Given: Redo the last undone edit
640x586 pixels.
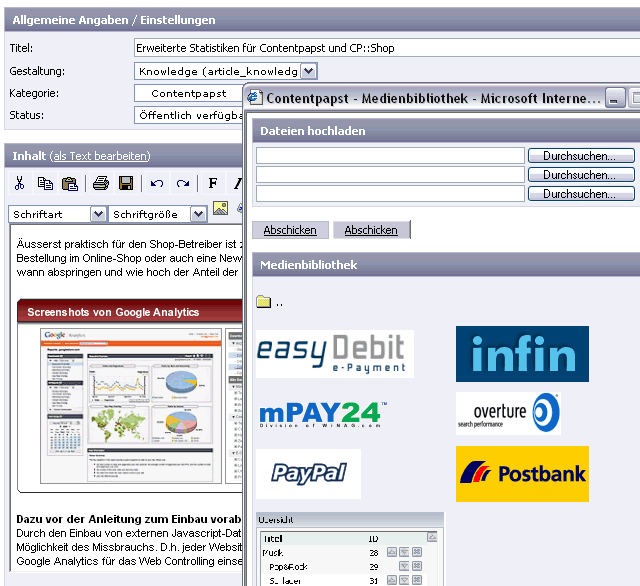Looking at the screenshot, I should [x=182, y=184].
